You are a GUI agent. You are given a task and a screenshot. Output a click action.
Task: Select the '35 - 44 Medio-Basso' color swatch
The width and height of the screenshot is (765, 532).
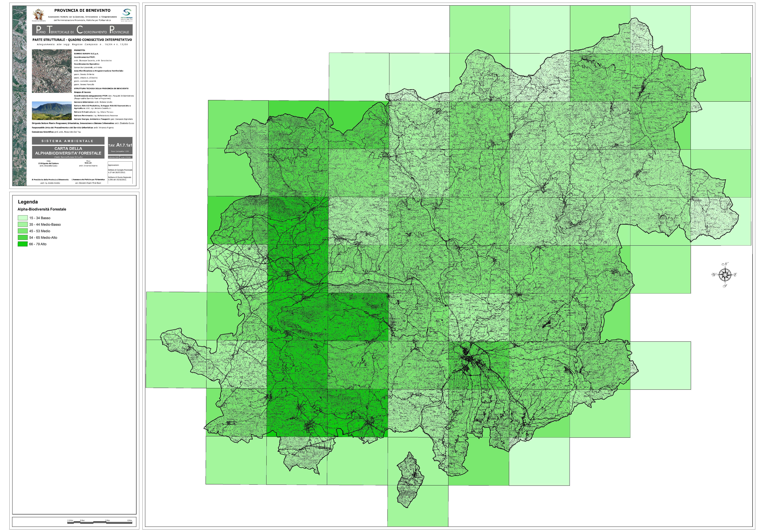[x=23, y=225]
